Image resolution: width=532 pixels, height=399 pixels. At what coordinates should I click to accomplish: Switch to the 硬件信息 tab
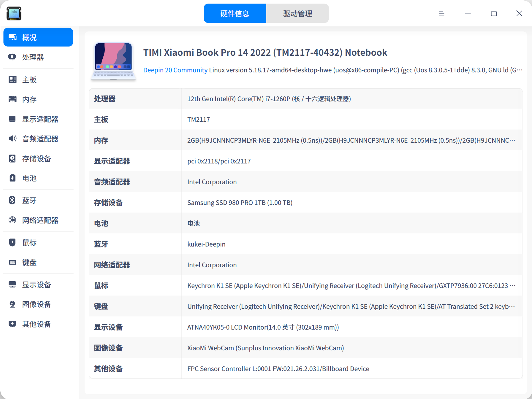(x=235, y=13)
